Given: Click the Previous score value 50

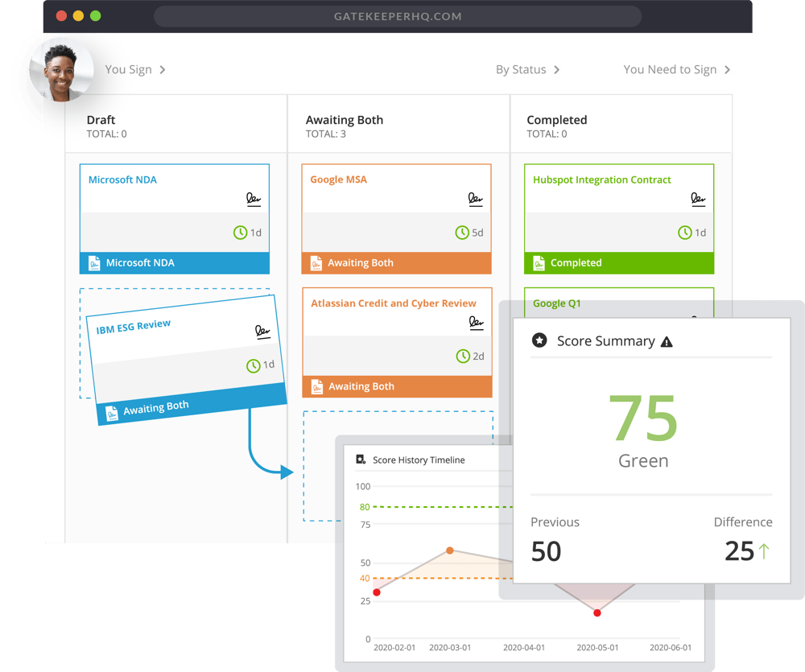Looking at the screenshot, I should point(546,551).
